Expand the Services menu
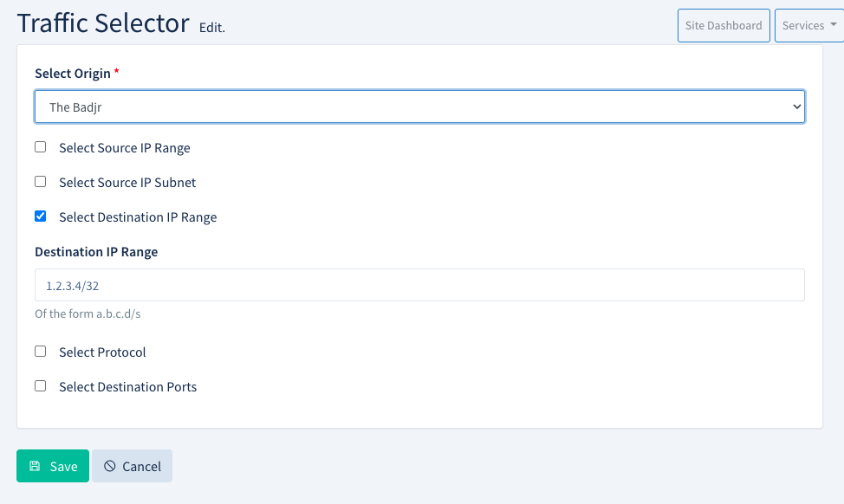The height and width of the screenshot is (504, 844). pos(808,25)
